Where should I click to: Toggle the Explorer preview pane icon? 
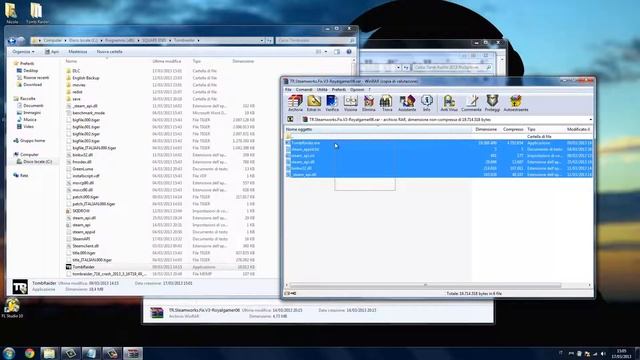337,52
